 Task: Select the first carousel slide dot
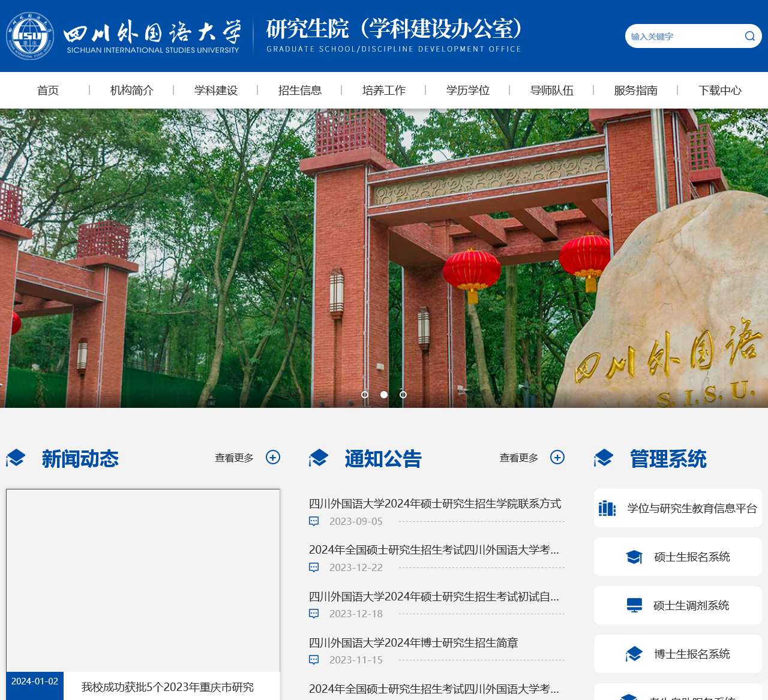point(365,395)
